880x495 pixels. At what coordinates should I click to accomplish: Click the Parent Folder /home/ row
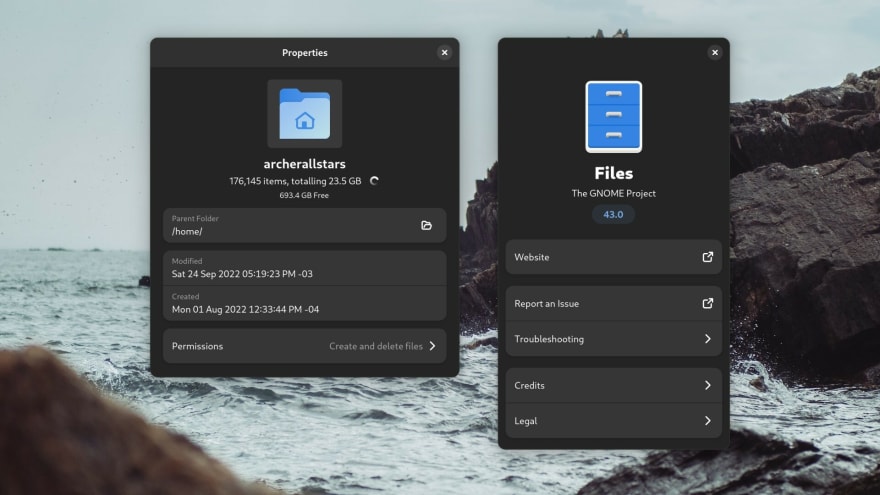pos(305,226)
